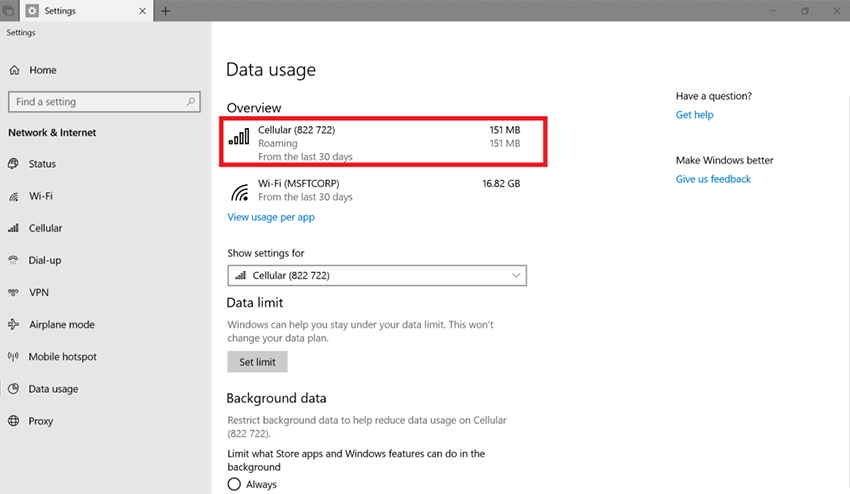Go to Home settings
The height and width of the screenshot is (494, 850).
click(x=43, y=70)
